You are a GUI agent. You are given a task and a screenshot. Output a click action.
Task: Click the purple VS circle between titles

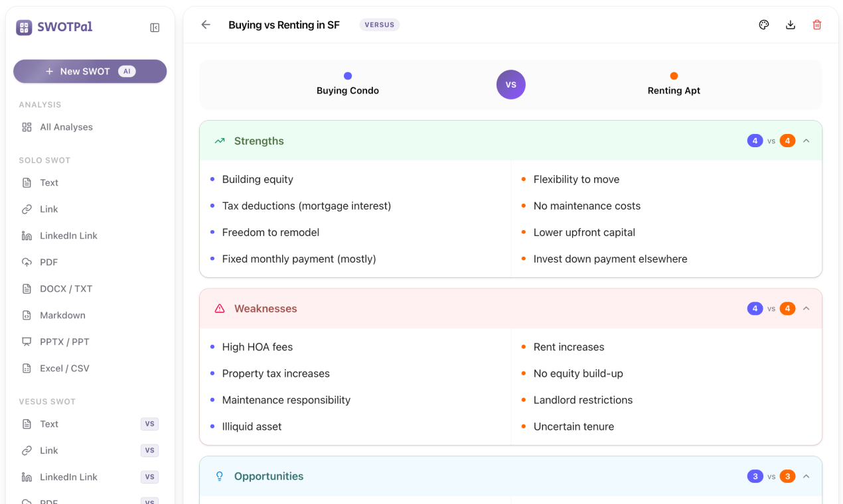click(x=510, y=84)
